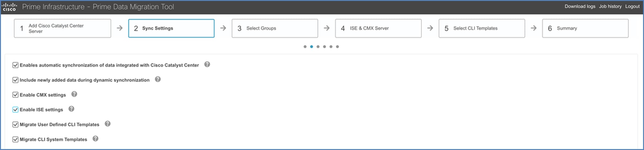Screen dimensions: 644x150
Task: Open step 4 ISE & CMX Server
Action: [x=378, y=28]
